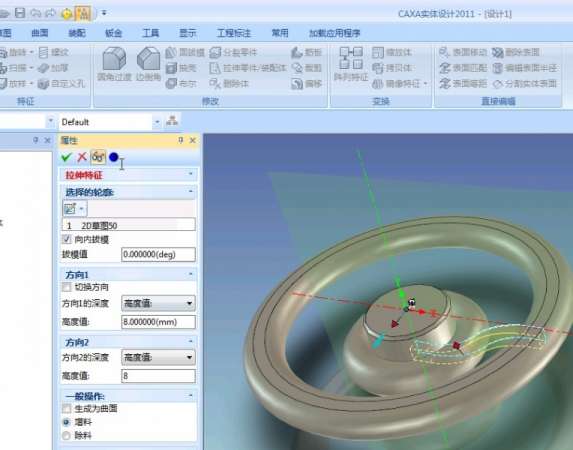Click the blue circle icon in properties toolbar

tap(114, 157)
